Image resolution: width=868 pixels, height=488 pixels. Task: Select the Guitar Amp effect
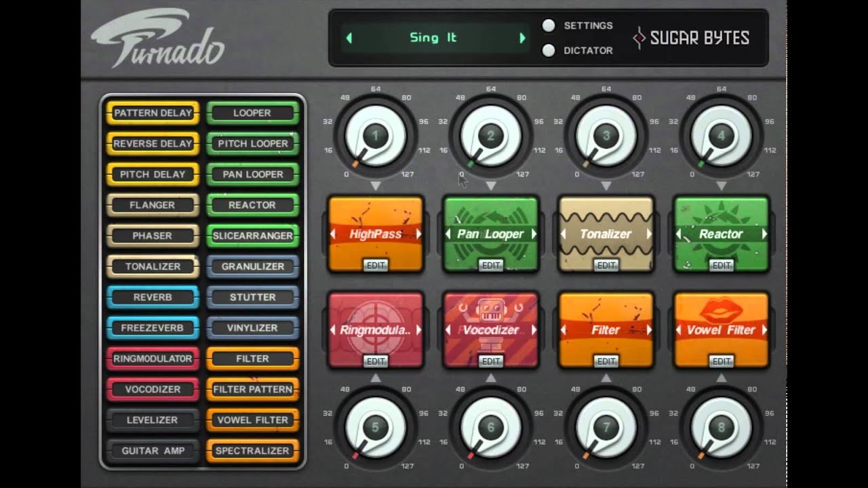click(x=153, y=451)
